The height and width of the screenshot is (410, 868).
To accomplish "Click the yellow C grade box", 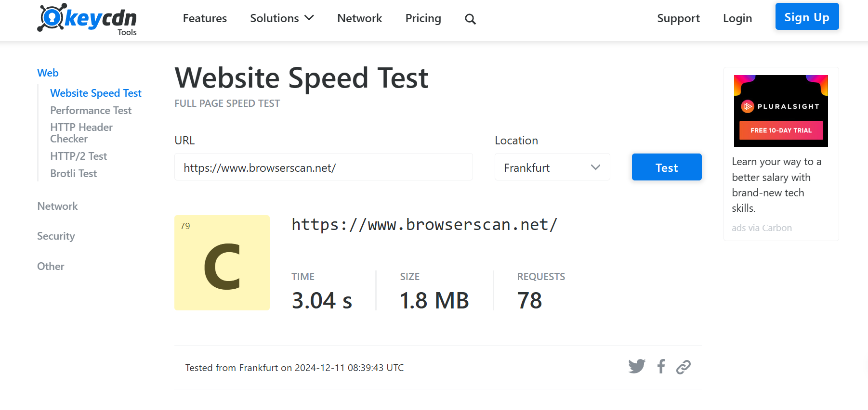I will click(222, 263).
